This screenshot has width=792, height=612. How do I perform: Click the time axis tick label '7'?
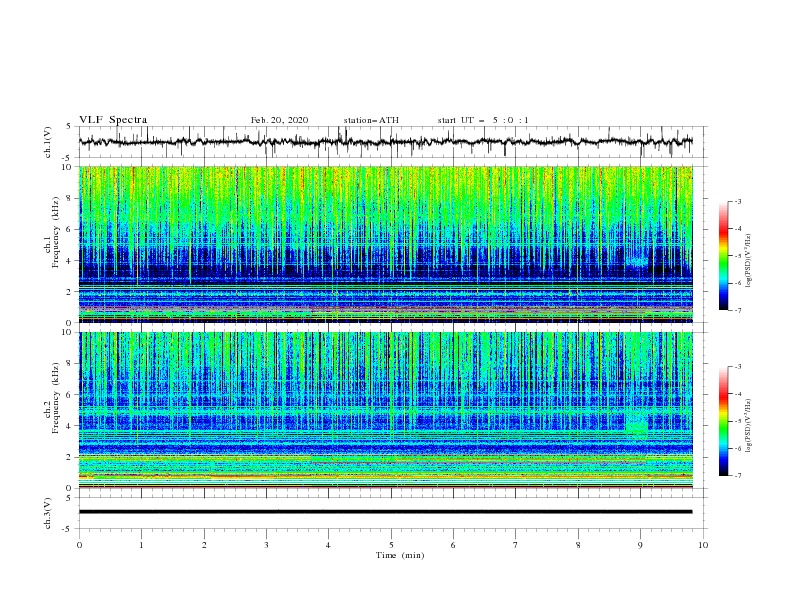(x=516, y=545)
